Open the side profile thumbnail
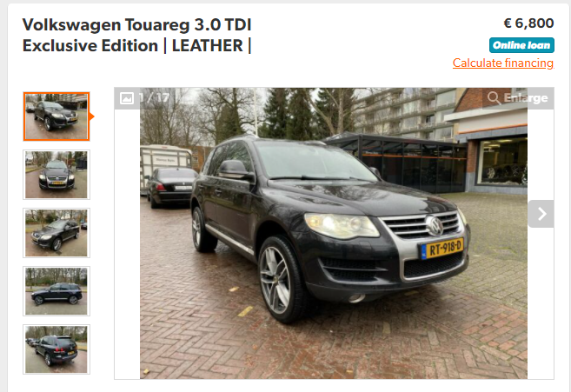The image size is (571, 392). (56, 291)
